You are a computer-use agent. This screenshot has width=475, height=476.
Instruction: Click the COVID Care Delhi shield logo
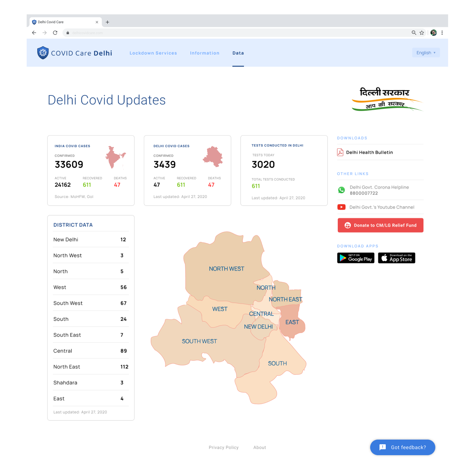click(43, 53)
